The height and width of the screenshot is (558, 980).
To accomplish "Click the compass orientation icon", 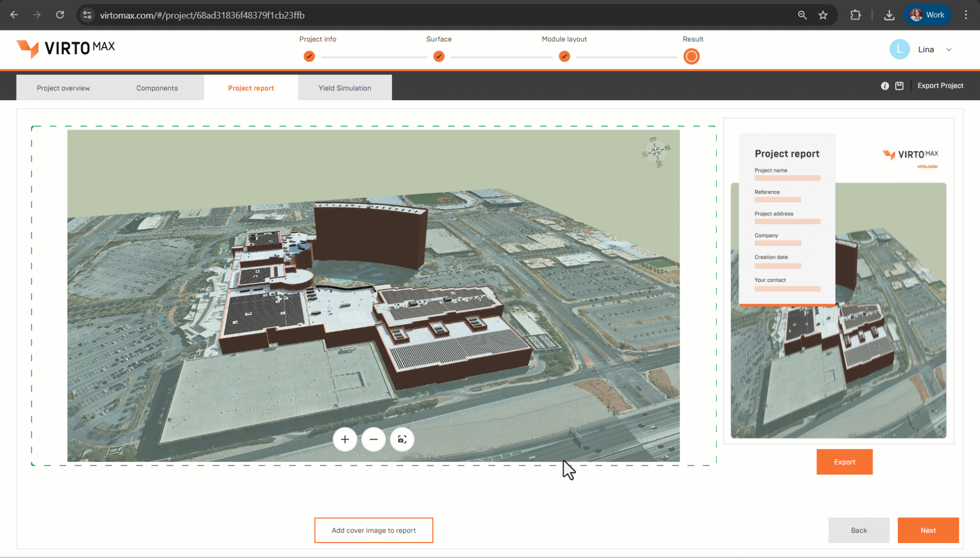I will point(656,152).
